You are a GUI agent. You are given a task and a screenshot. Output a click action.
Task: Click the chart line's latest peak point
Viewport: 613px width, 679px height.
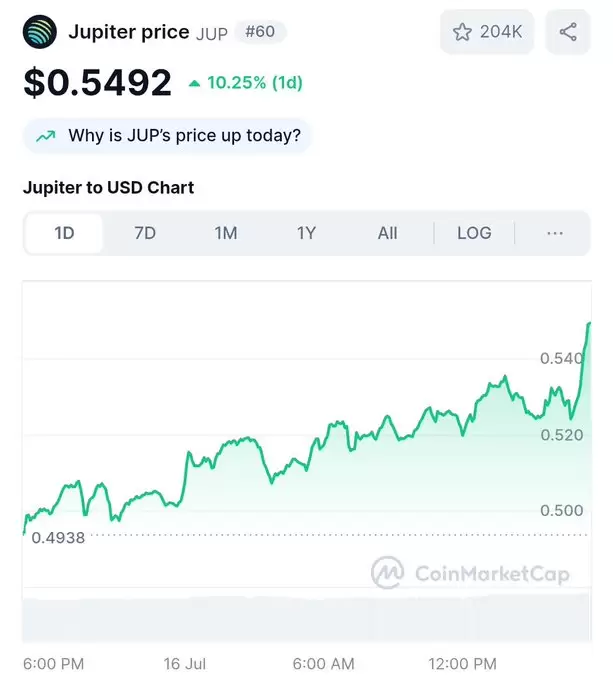point(588,323)
